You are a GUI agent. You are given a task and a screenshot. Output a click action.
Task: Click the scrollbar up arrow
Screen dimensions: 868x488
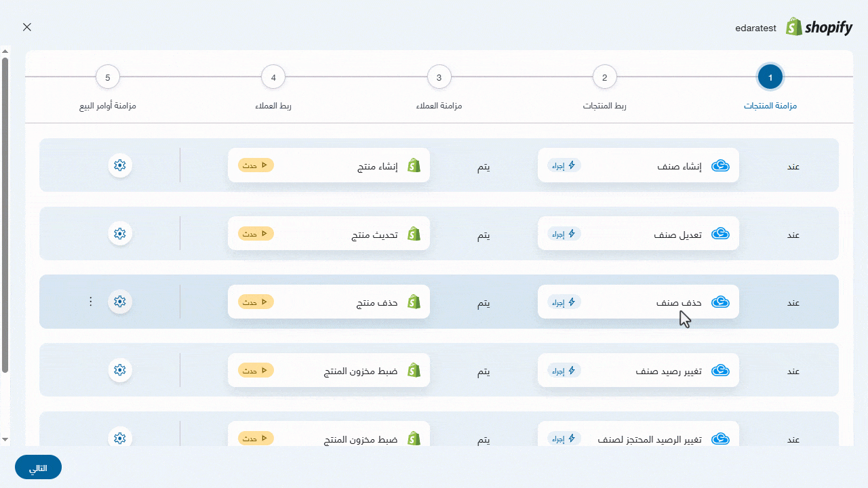(x=5, y=51)
